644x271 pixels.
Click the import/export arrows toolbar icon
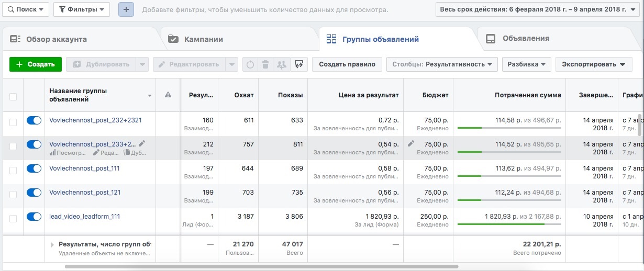(298, 64)
